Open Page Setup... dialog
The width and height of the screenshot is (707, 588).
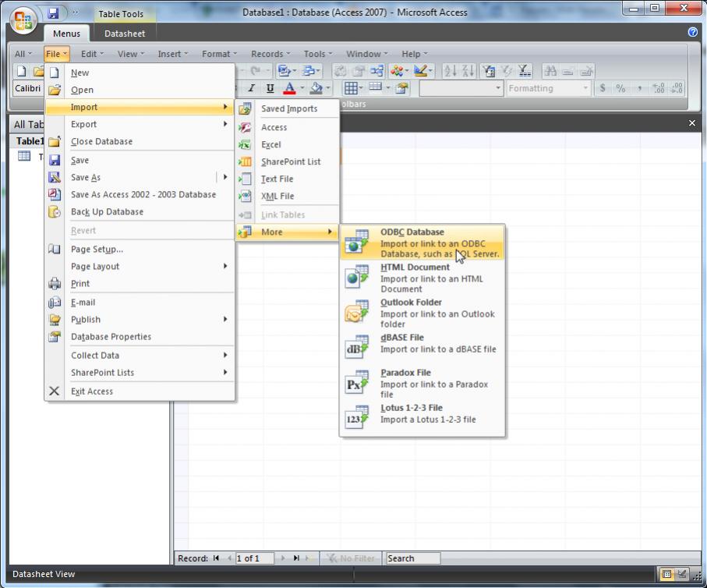click(x=140, y=249)
